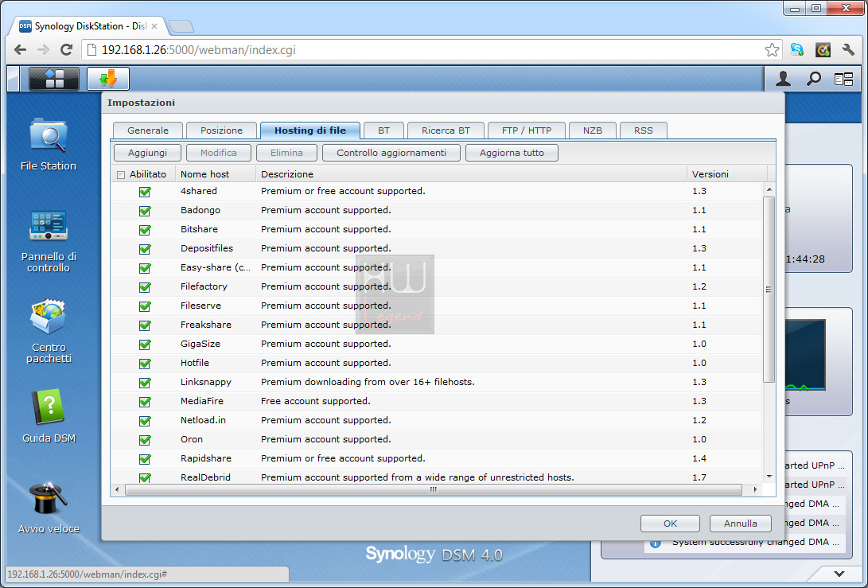The height and width of the screenshot is (588, 868).
Task: Open the RSS settings tab
Action: click(644, 130)
